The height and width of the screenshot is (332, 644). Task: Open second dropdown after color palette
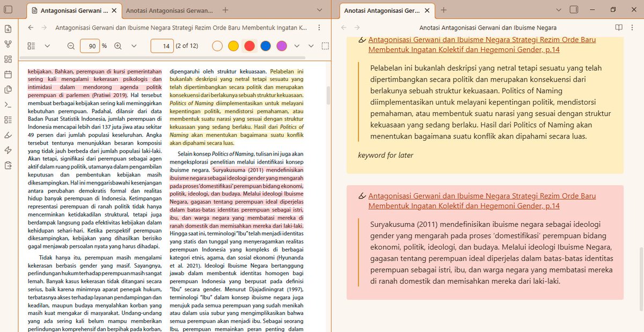[310, 46]
